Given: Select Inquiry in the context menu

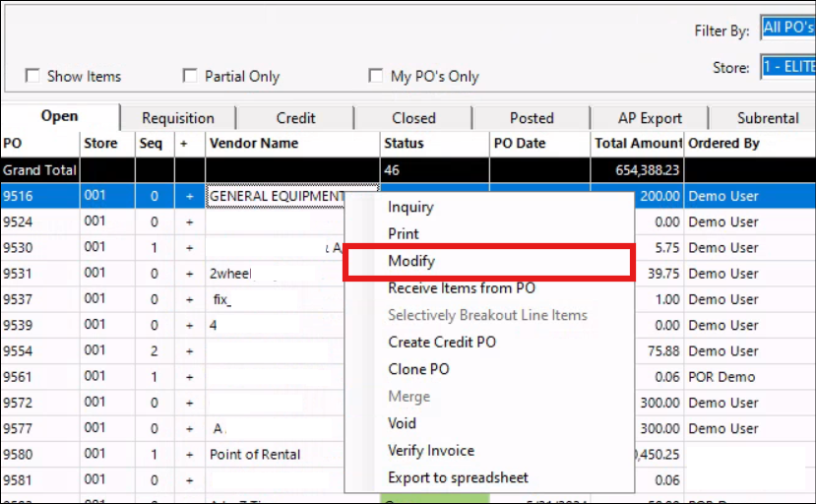Looking at the screenshot, I should pyautogui.click(x=410, y=208).
